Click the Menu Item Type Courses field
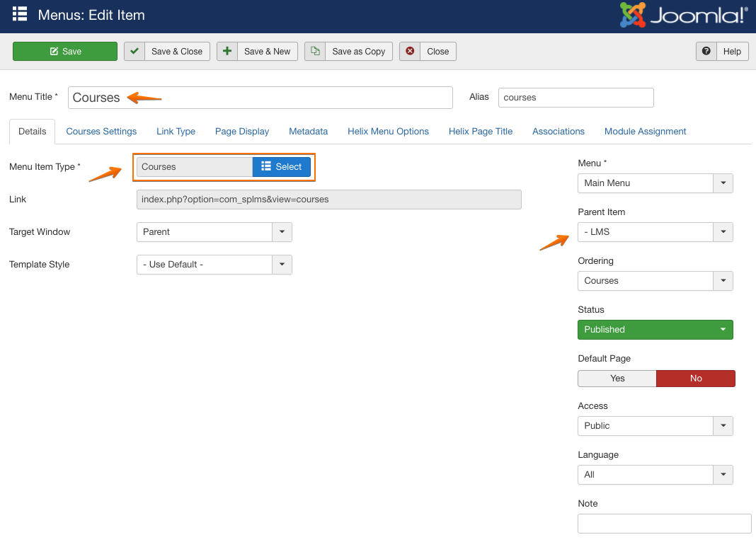The width and height of the screenshot is (756, 542). [x=195, y=167]
